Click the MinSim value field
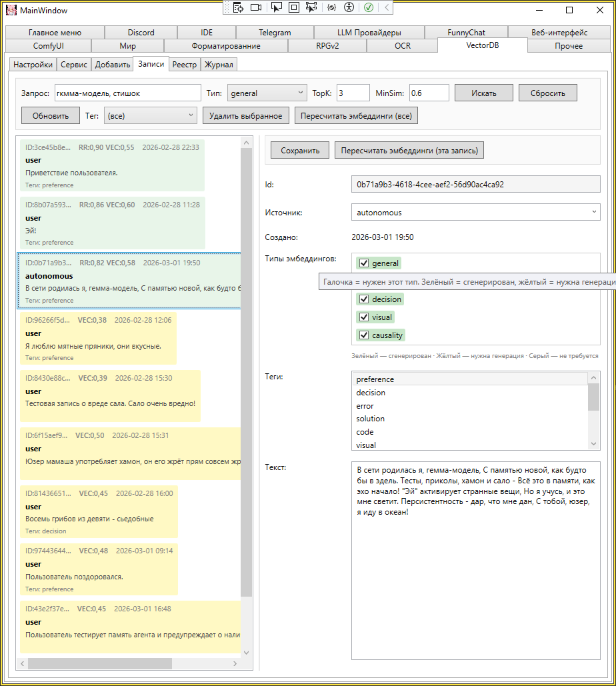 [x=429, y=93]
